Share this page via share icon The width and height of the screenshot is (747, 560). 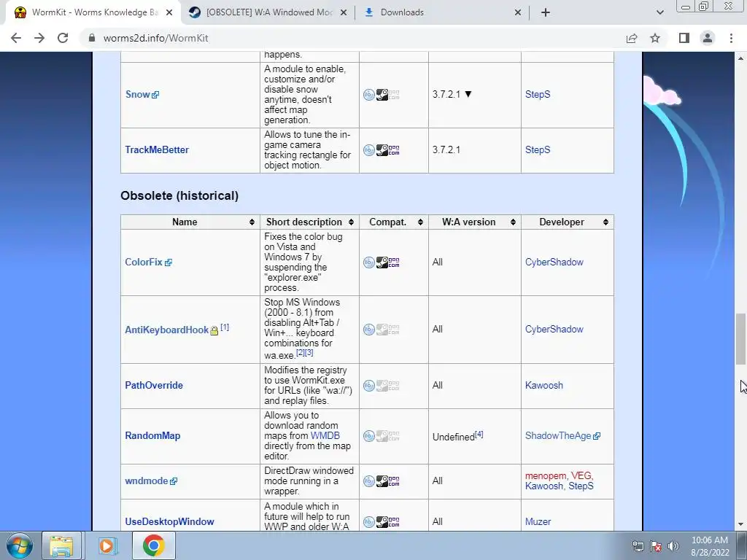click(x=632, y=38)
